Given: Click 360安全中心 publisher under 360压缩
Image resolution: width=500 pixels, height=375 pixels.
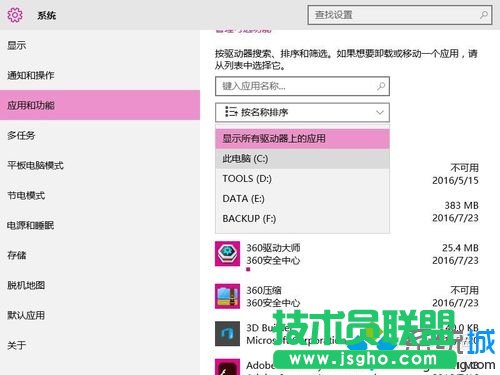Looking at the screenshot, I should pos(273,303).
